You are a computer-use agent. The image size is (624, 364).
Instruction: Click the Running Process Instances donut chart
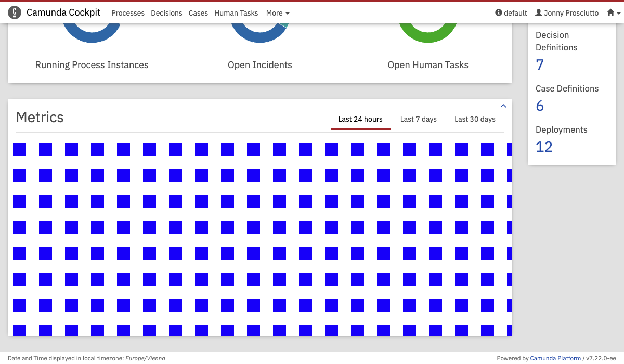tap(92, 35)
